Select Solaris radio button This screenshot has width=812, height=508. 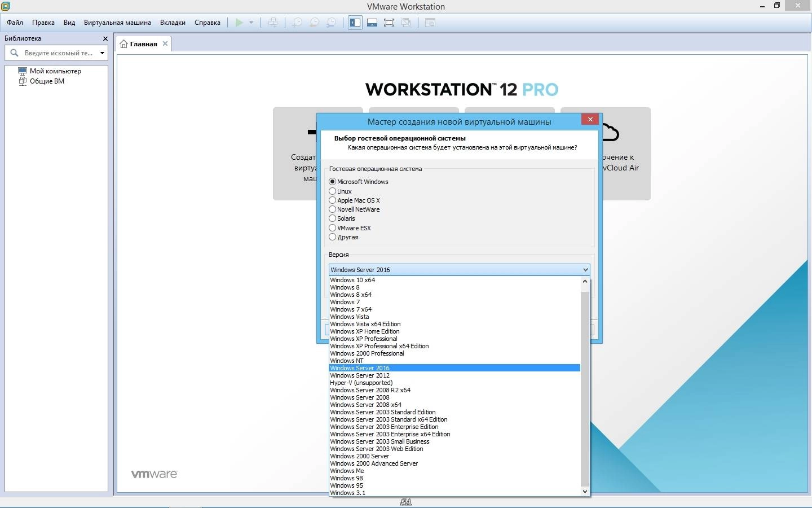(x=333, y=218)
